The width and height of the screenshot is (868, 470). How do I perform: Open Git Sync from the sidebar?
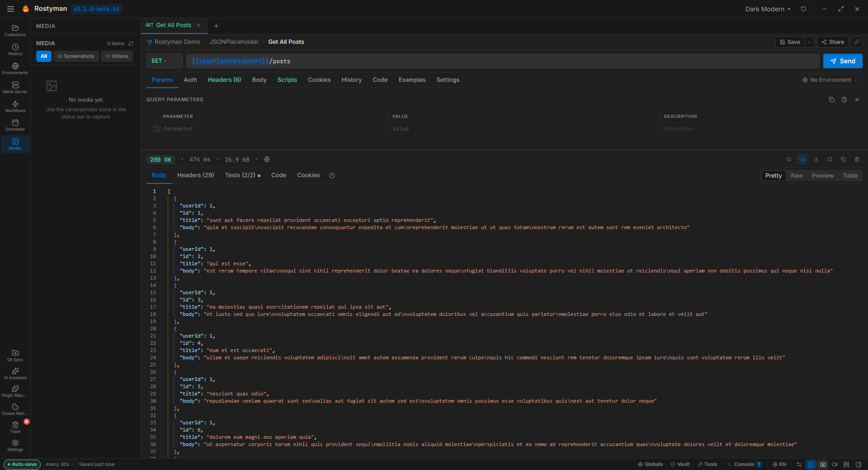15,356
